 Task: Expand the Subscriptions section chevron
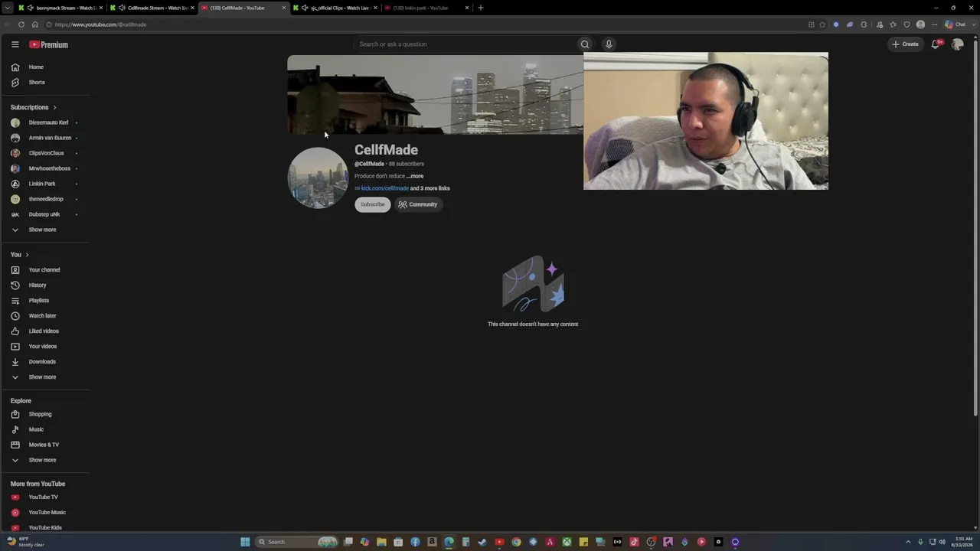click(x=54, y=108)
